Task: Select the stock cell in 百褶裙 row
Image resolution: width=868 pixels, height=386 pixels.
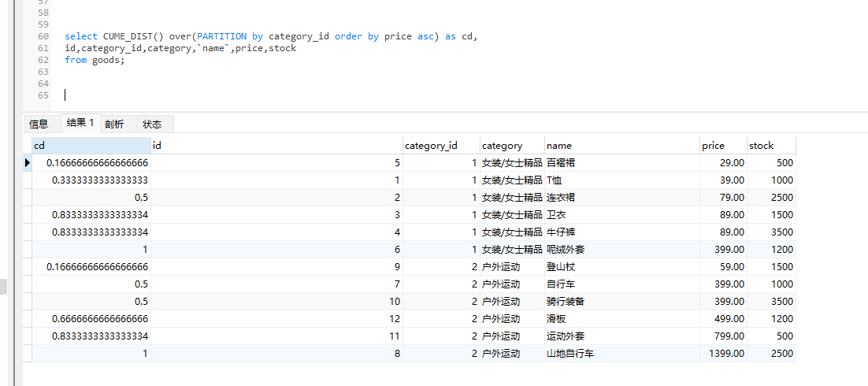Action: point(771,163)
